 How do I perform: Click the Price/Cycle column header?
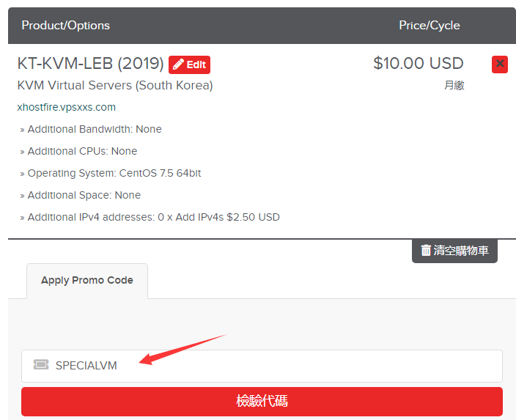pyautogui.click(x=429, y=26)
